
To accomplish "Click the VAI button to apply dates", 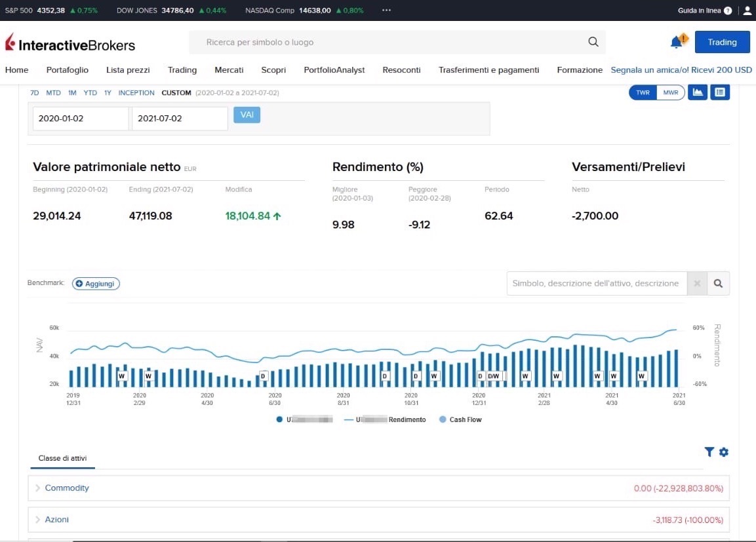I will tap(247, 115).
